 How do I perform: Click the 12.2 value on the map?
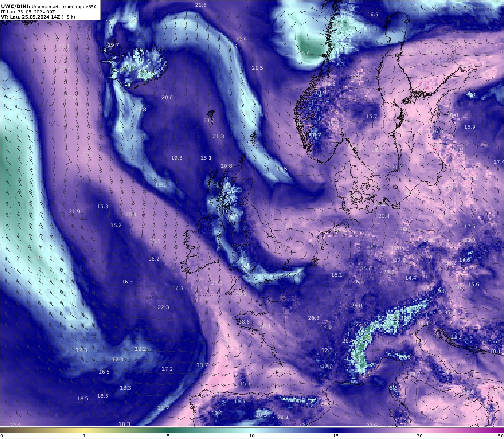pyautogui.click(x=141, y=349)
